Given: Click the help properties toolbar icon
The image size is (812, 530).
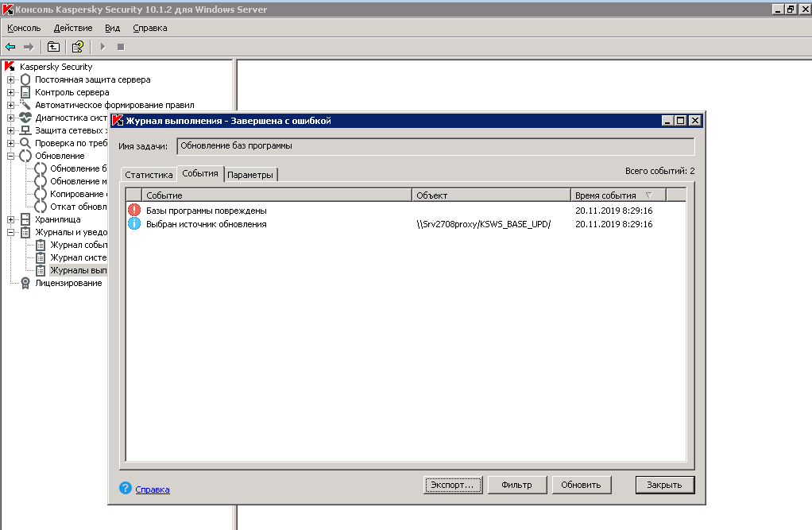Looking at the screenshot, I should (78, 47).
